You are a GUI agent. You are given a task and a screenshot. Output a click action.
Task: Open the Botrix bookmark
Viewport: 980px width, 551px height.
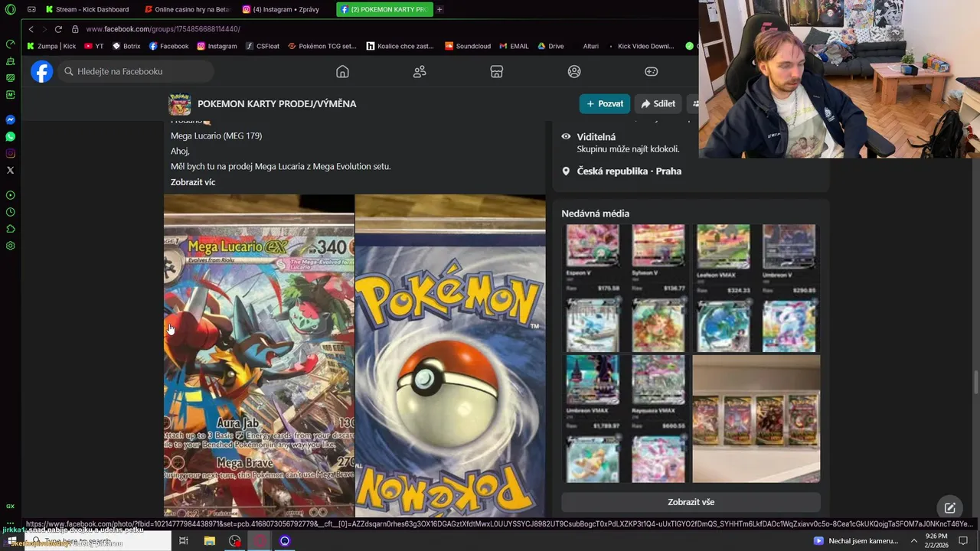(x=126, y=46)
